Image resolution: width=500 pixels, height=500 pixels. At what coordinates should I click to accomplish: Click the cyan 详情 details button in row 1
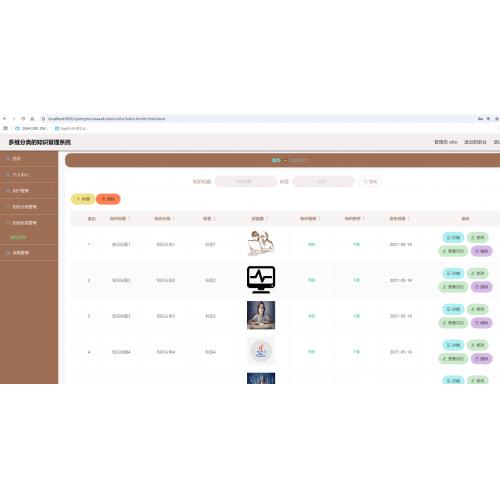pos(453,238)
